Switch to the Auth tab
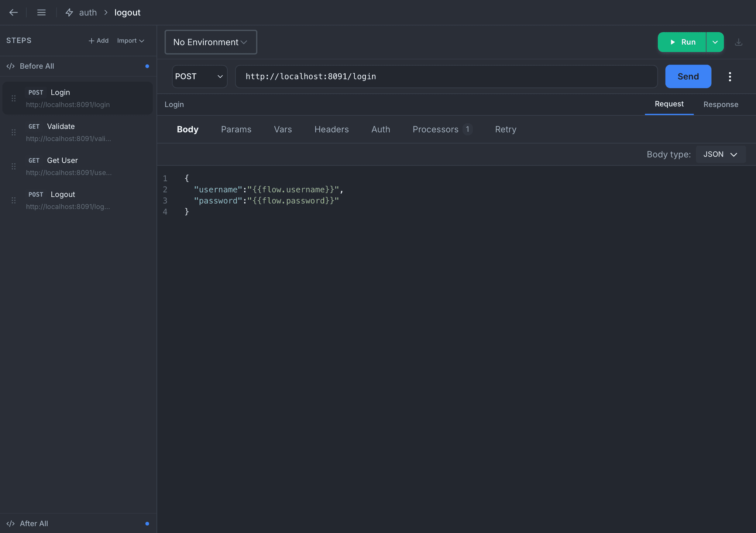This screenshot has height=533, width=756. tap(381, 129)
